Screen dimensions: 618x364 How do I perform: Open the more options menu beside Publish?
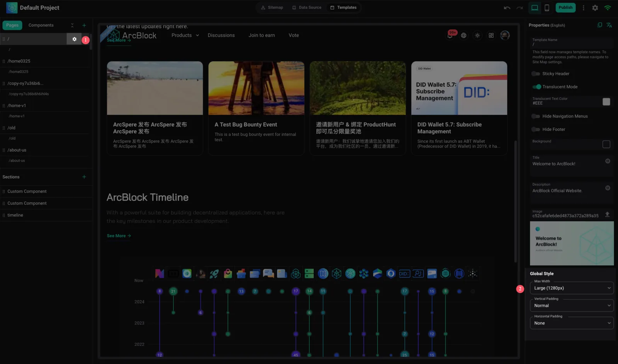583,8
